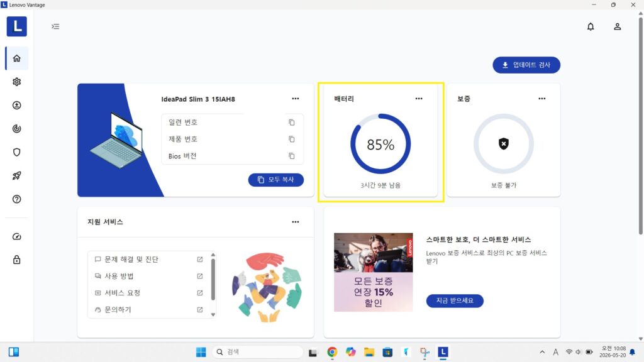Click 보증 불가 status text
This screenshot has width=644, height=362.
504,185
